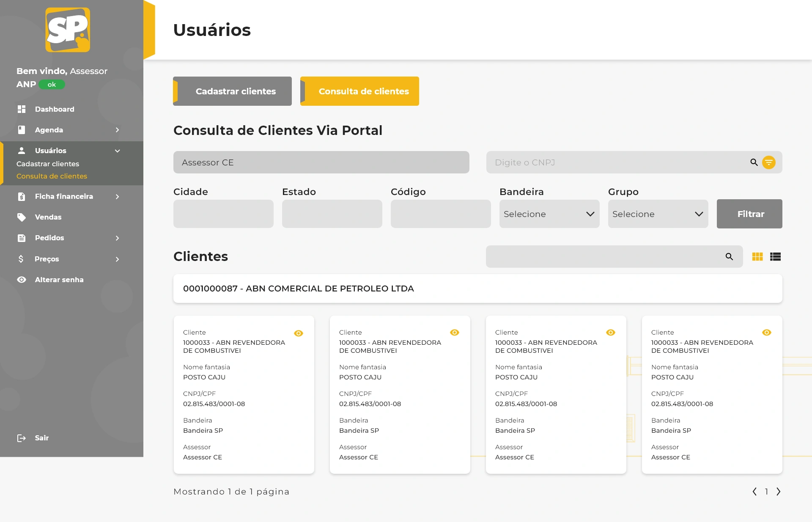Focus the Cidade input field

coord(223,214)
